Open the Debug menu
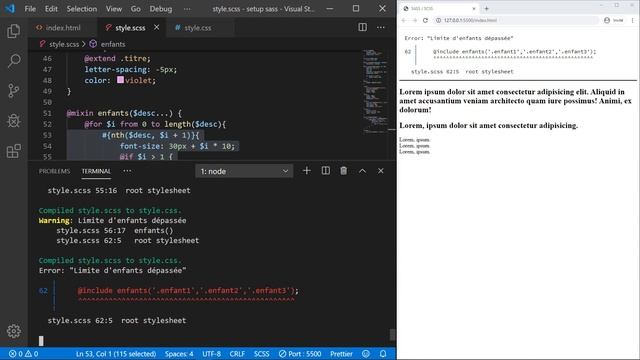The height and width of the screenshot is (360, 640). click(161, 9)
